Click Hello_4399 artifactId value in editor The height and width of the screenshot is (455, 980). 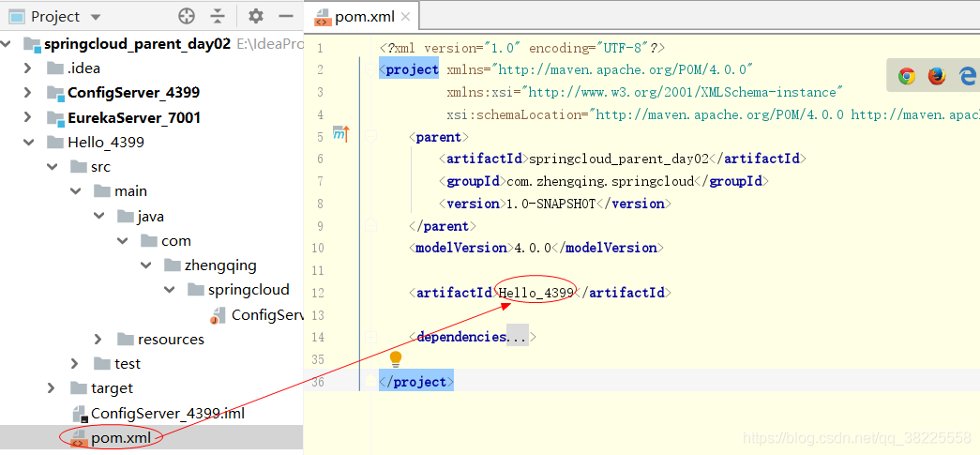(x=536, y=293)
